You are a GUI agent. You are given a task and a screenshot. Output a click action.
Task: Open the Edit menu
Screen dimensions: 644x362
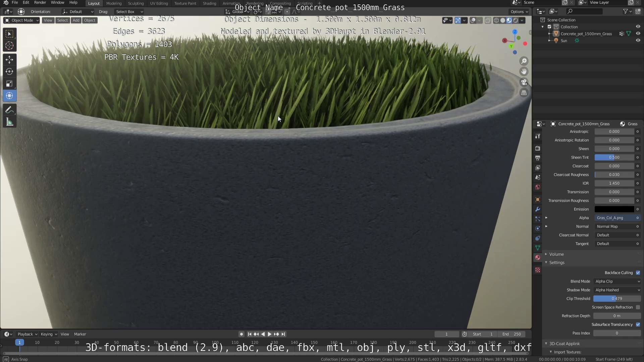(x=26, y=3)
